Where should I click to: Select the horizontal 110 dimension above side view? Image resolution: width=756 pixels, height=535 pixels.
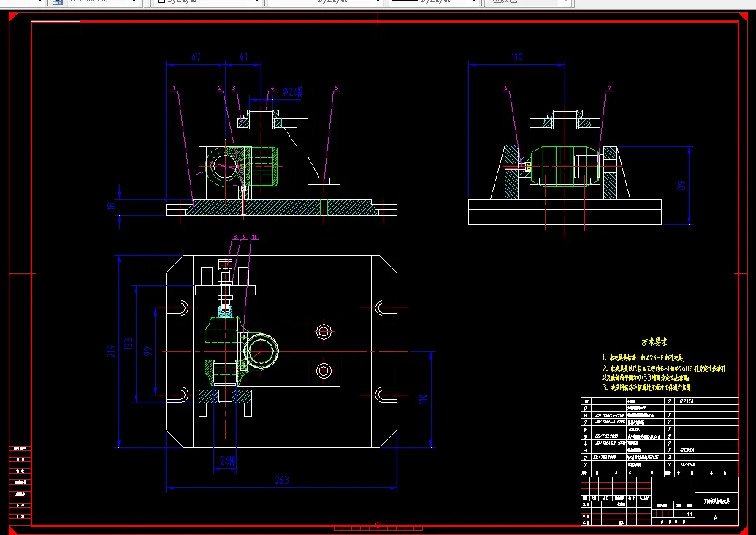[516, 57]
